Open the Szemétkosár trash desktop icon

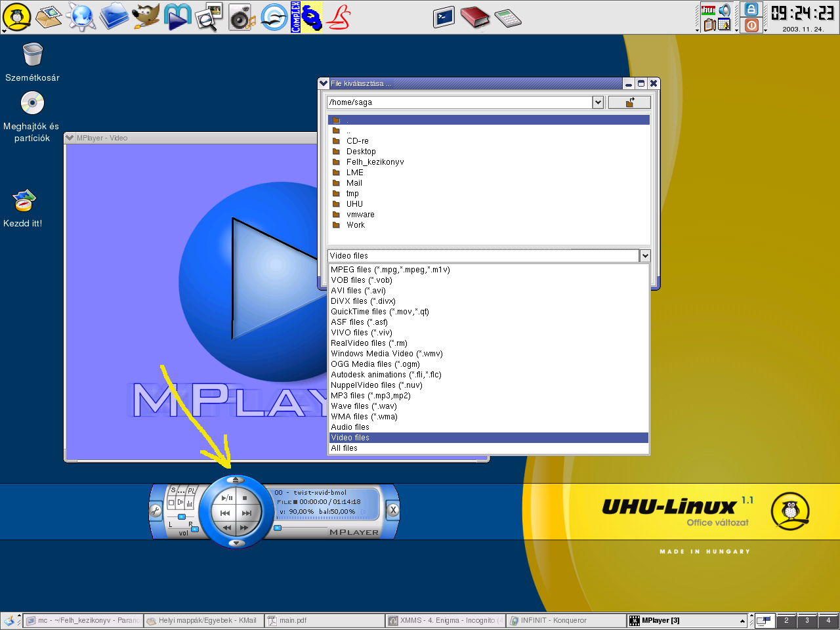(x=32, y=62)
